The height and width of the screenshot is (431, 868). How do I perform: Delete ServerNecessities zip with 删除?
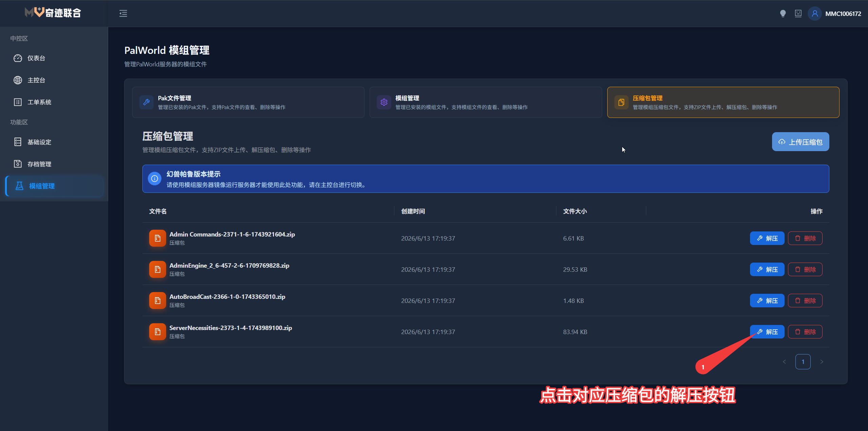click(x=805, y=332)
